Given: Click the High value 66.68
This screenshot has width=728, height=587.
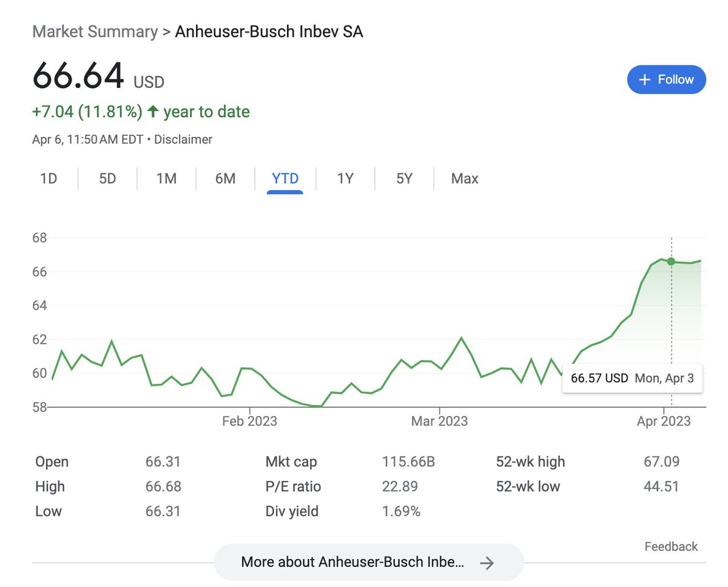Looking at the screenshot, I should coord(163,486).
